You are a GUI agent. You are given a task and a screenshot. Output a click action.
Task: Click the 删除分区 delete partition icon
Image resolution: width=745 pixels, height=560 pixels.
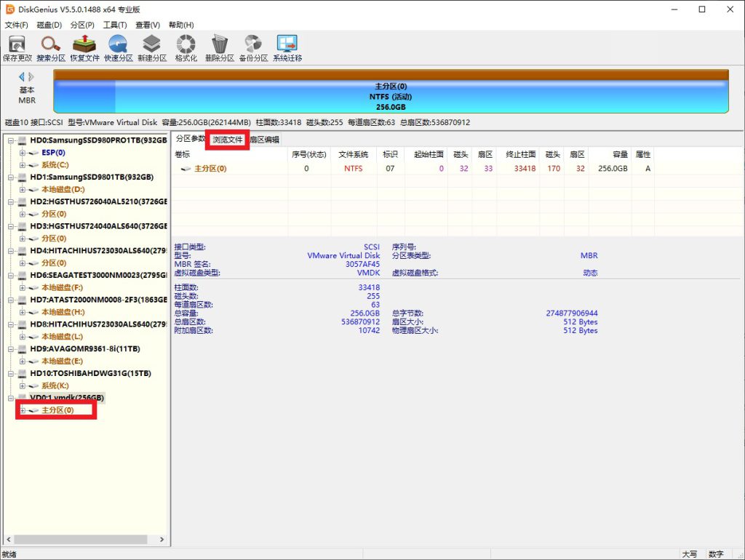click(x=219, y=48)
